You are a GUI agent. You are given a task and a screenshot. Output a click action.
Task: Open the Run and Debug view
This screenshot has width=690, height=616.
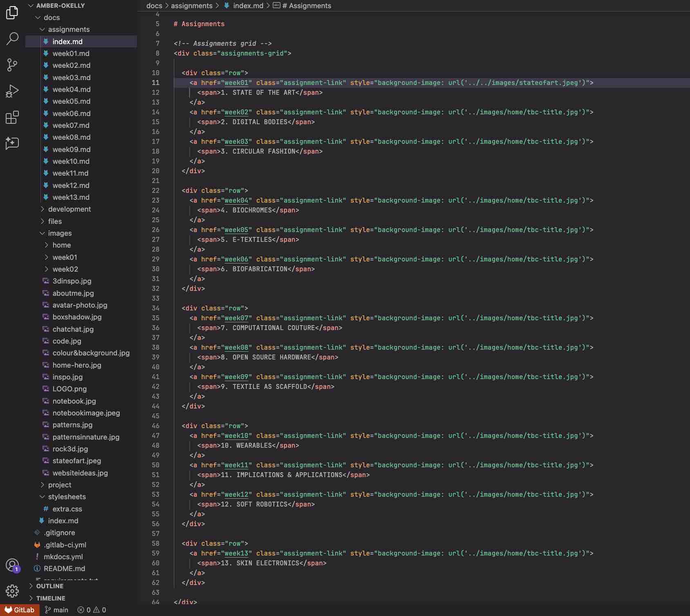[12, 91]
